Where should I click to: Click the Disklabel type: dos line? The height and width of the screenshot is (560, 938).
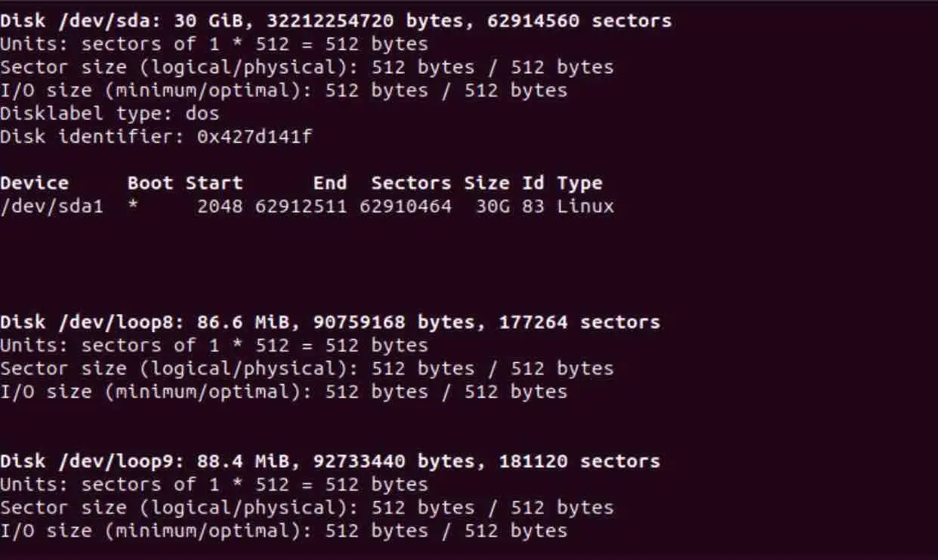(110, 114)
